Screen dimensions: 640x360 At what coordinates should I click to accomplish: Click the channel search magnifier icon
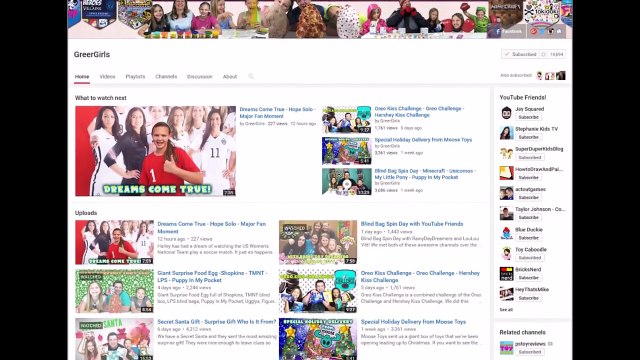coord(251,76)
